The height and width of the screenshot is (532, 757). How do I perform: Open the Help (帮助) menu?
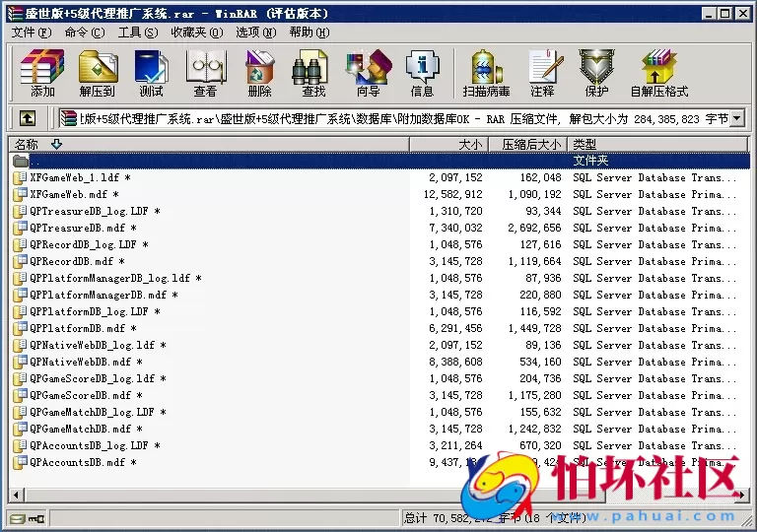(x=310, y=33)
